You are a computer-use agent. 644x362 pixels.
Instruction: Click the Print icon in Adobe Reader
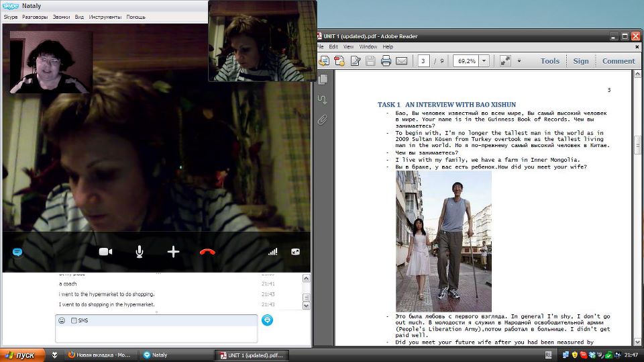pos(386,61)
